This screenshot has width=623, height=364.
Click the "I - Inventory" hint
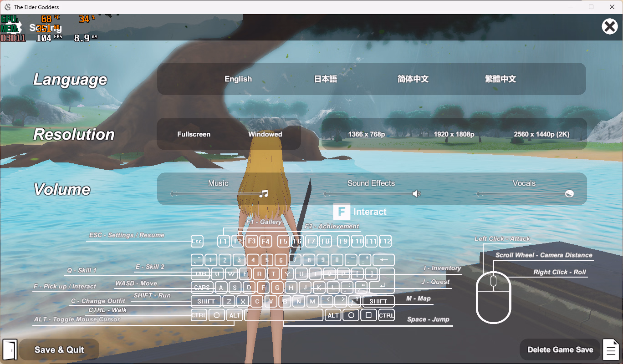442,268
